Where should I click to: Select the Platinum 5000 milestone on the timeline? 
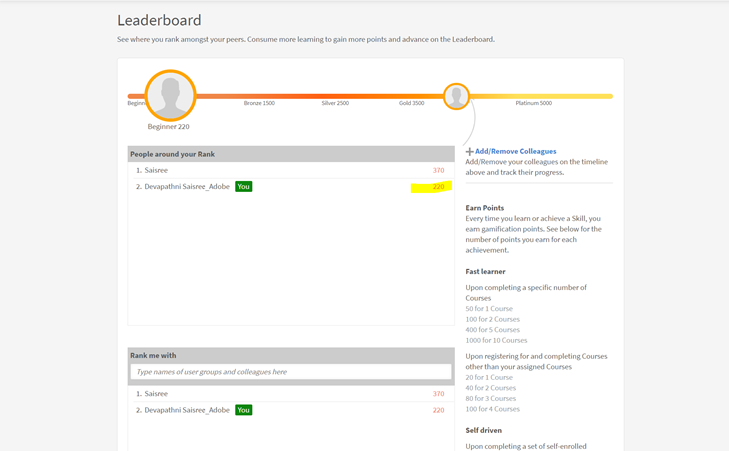coord(533,103)
